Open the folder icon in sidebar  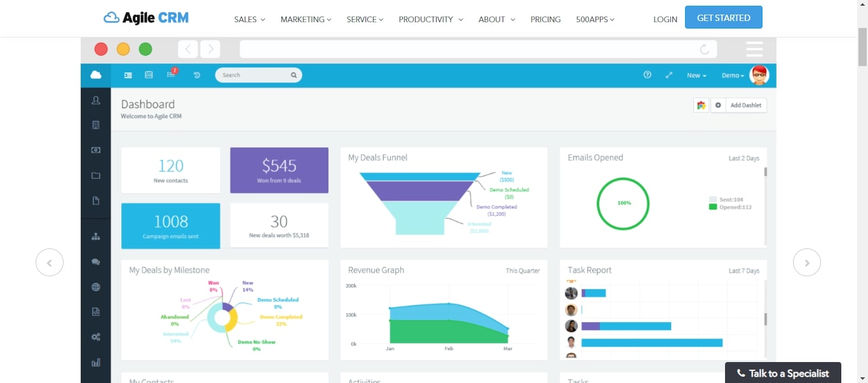(x=96, y=176)
